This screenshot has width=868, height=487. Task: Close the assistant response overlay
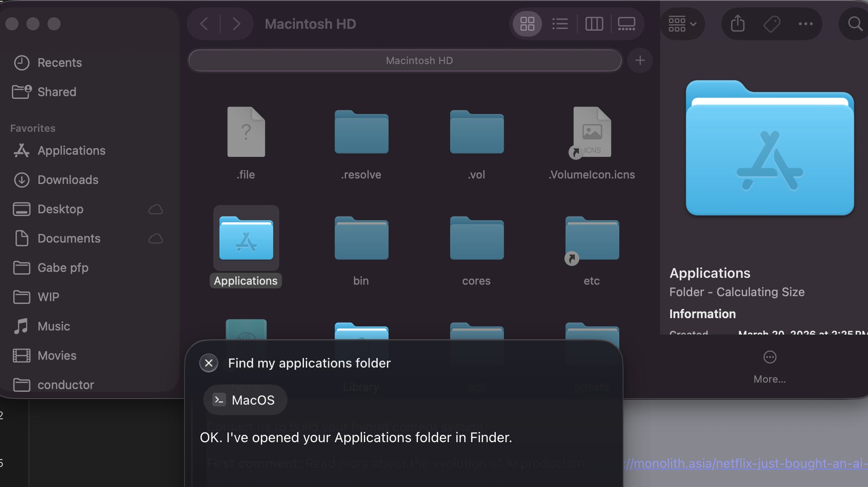(x=209, y=363)
